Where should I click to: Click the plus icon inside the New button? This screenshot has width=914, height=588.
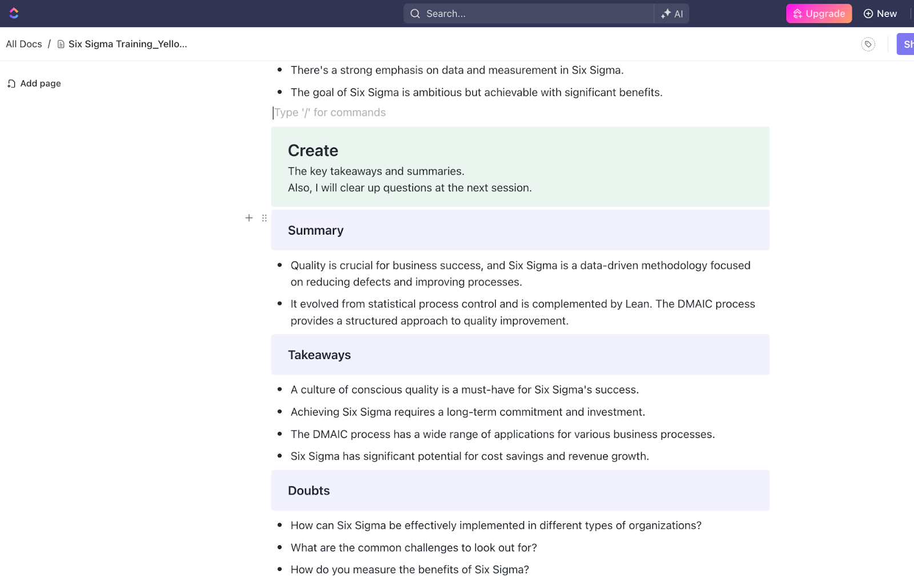point(868,13)
